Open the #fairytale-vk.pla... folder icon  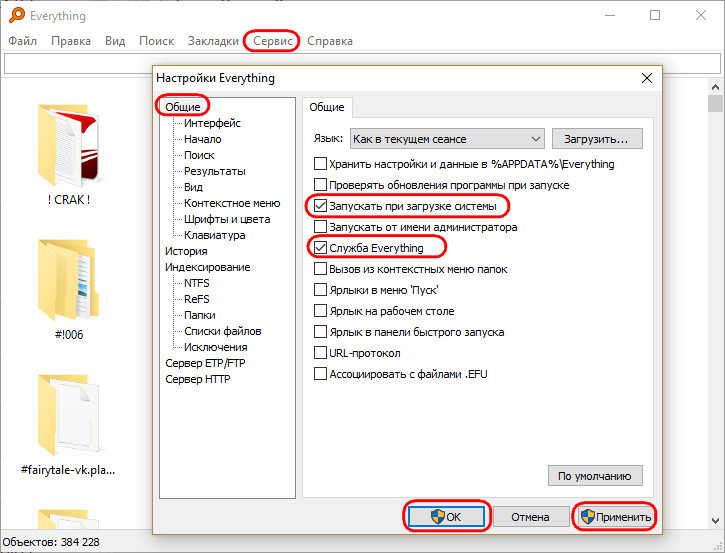coord(68,415)
